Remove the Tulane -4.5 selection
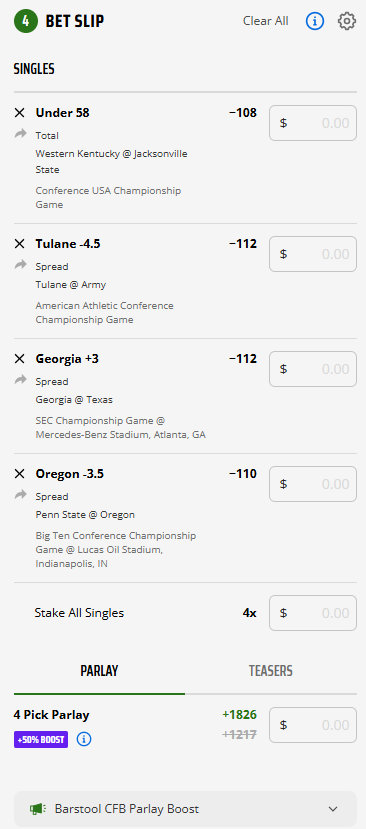This screenshot has width=366, height=829. (20, 244)
